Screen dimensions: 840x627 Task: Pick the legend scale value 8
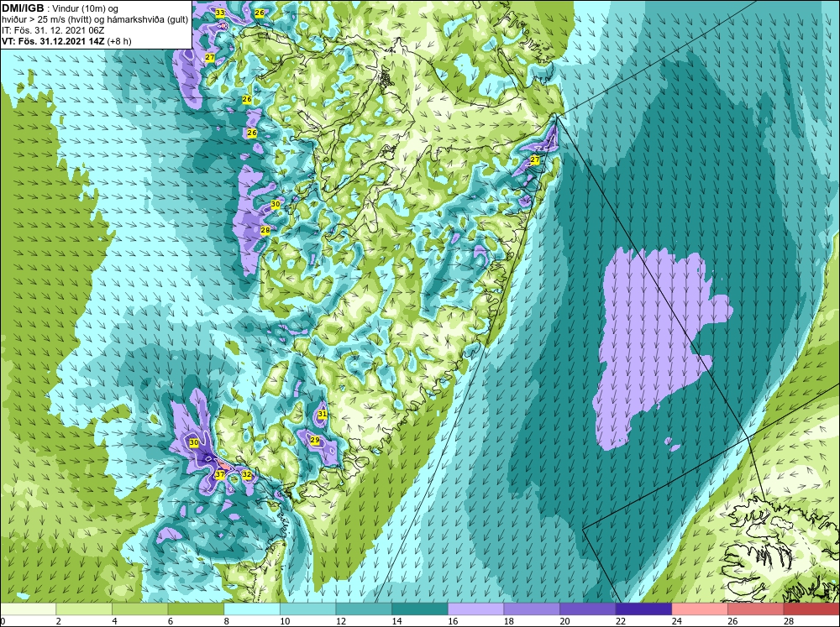tap(226, 621)
